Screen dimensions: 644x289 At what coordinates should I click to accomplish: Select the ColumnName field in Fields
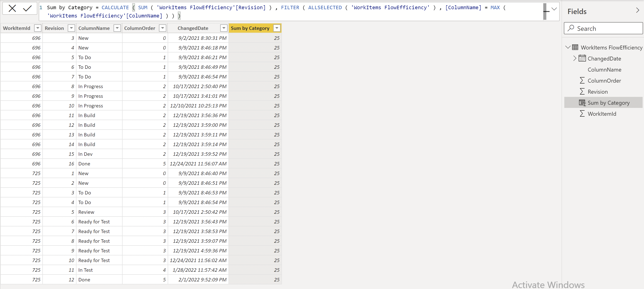(604, 69)
